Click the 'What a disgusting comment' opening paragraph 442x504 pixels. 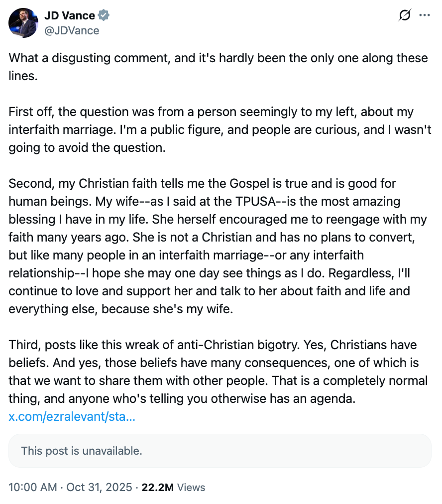pyautogui.click(x=219, y=67)
